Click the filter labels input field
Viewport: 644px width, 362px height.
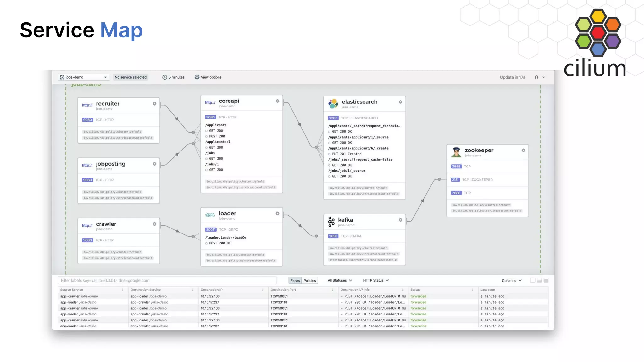[x=167, y=281]
